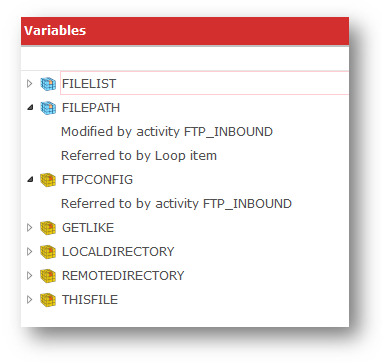Click the yellow cube icon beside THISFILE
This screenshot has height=363, width=382.
pyautogui.click(x=48, y=300)
